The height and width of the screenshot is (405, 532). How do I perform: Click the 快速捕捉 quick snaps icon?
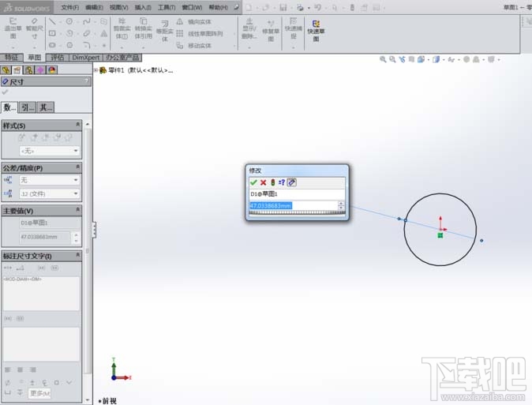293,28
